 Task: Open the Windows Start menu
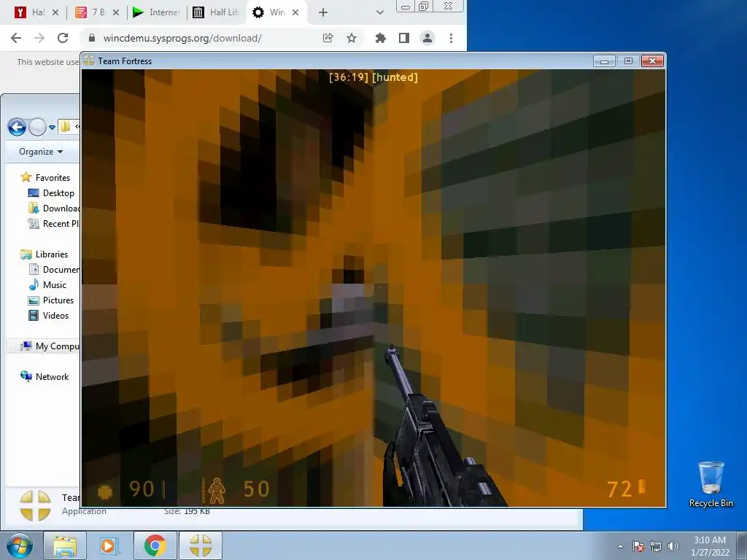coord(19,545)
